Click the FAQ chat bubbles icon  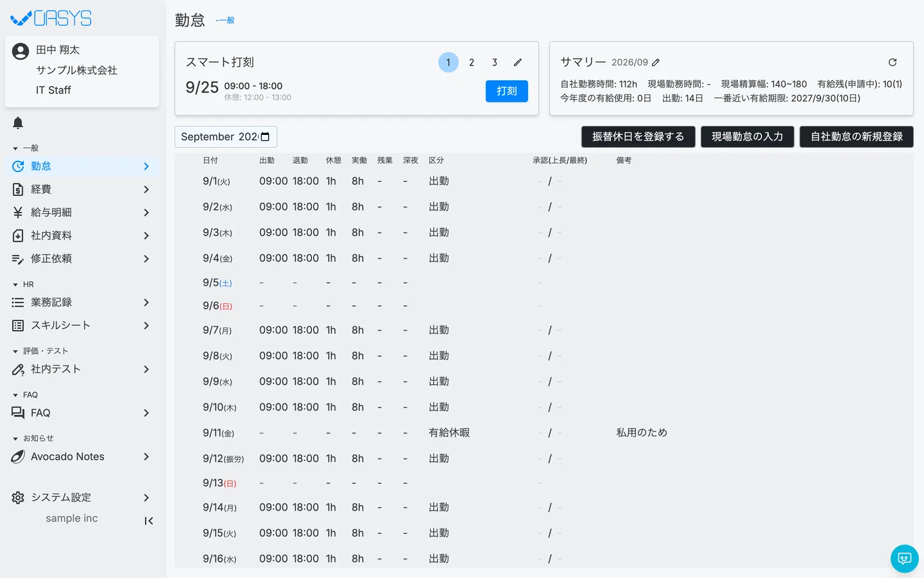point(18,413)
